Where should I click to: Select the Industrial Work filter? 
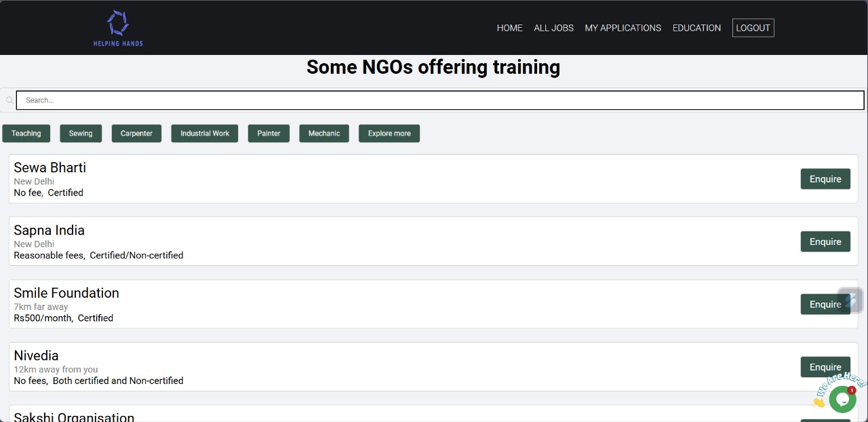[x=205, y=134]
